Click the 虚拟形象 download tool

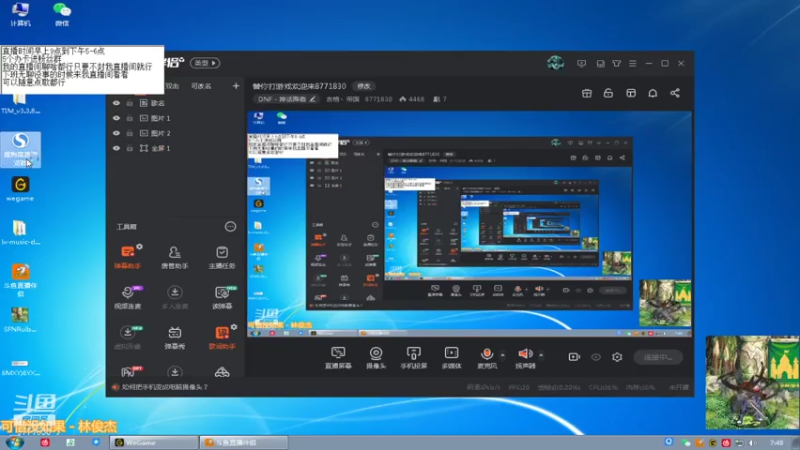(128, 337)
